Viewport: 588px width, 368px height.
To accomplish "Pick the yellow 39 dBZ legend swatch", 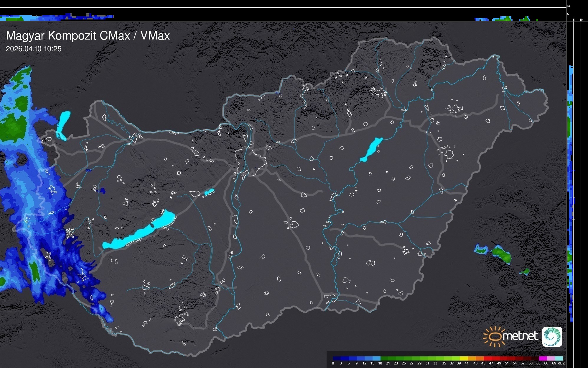I will pos(463,359).
